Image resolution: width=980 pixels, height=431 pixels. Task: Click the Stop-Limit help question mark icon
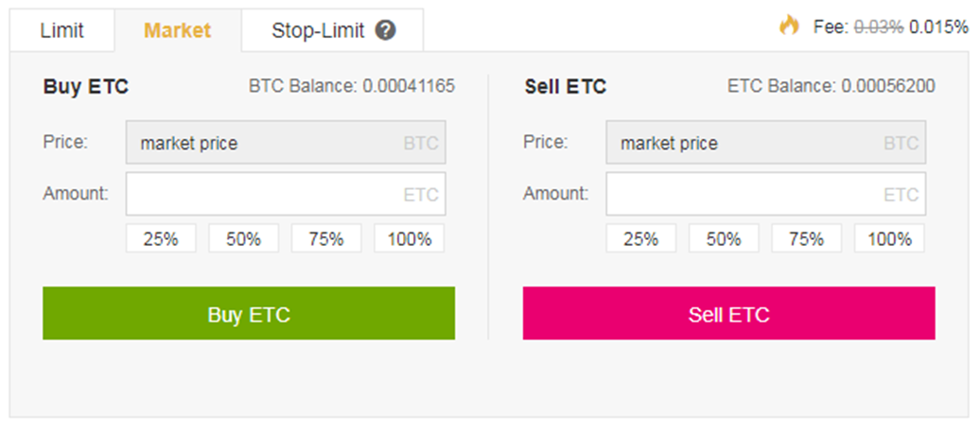pos(386,30)
